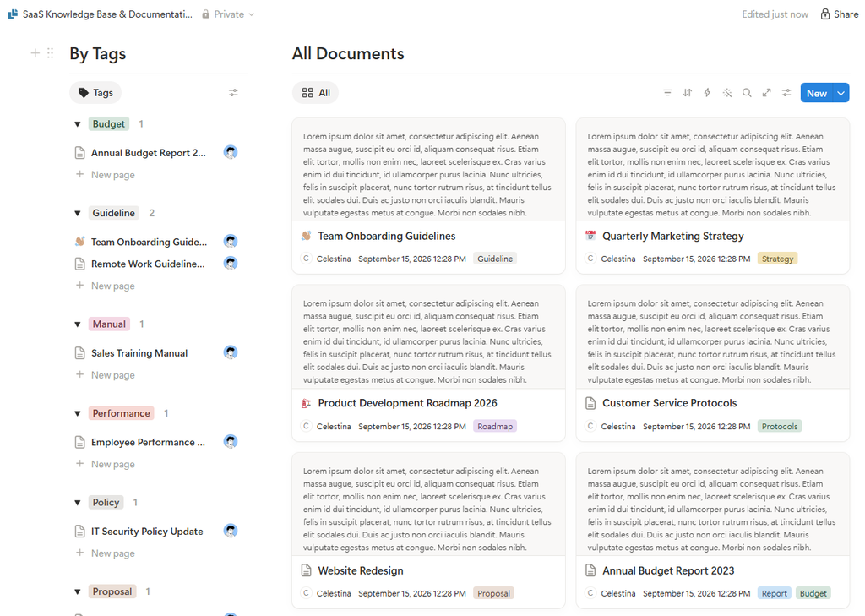Click the drag handle beside By Tags heading
The image size is (865, 616).
(x=50, y=53)
